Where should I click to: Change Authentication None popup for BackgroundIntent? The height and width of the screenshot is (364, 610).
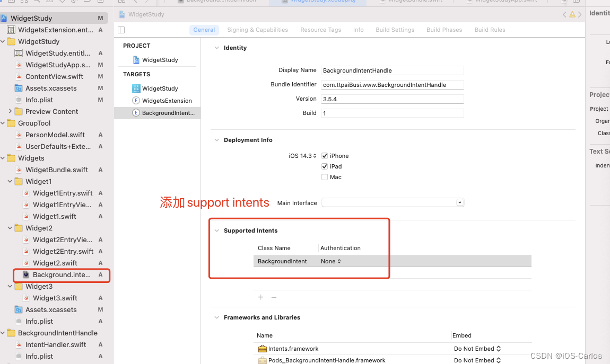click(x=330, y=261)
